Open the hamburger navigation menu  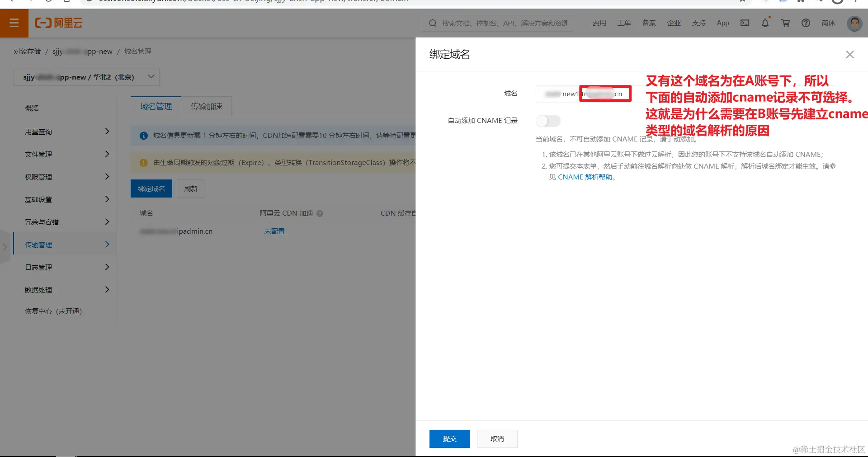(14, 23)
